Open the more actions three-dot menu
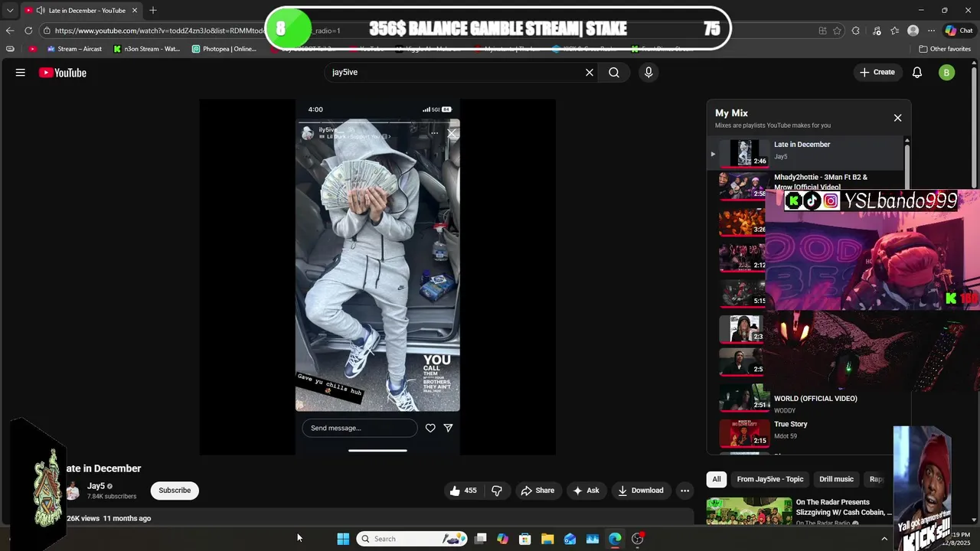The width and height of the screenshot is (980, 551). point(685,491)
